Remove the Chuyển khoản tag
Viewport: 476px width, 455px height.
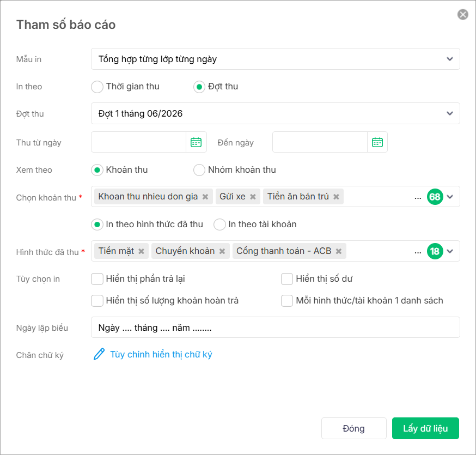tap(222, 251)
